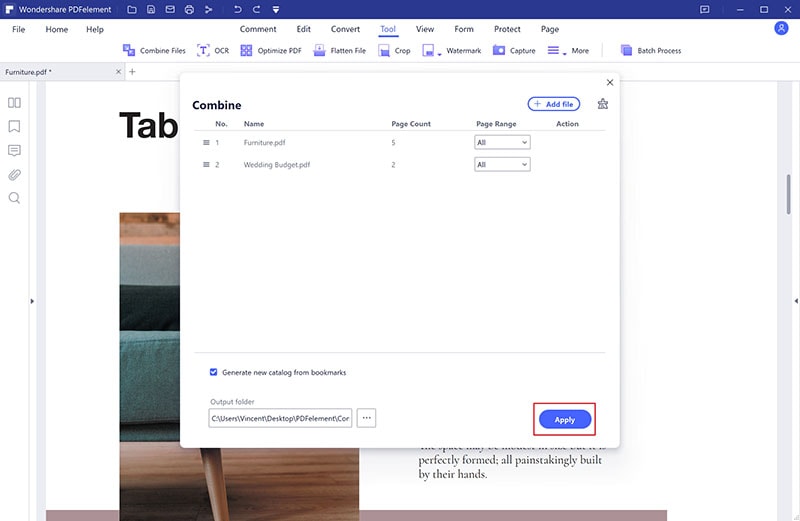This screenshot has width=800, height=521.
Task: Print document with printer icon
Action: (189, 9)
